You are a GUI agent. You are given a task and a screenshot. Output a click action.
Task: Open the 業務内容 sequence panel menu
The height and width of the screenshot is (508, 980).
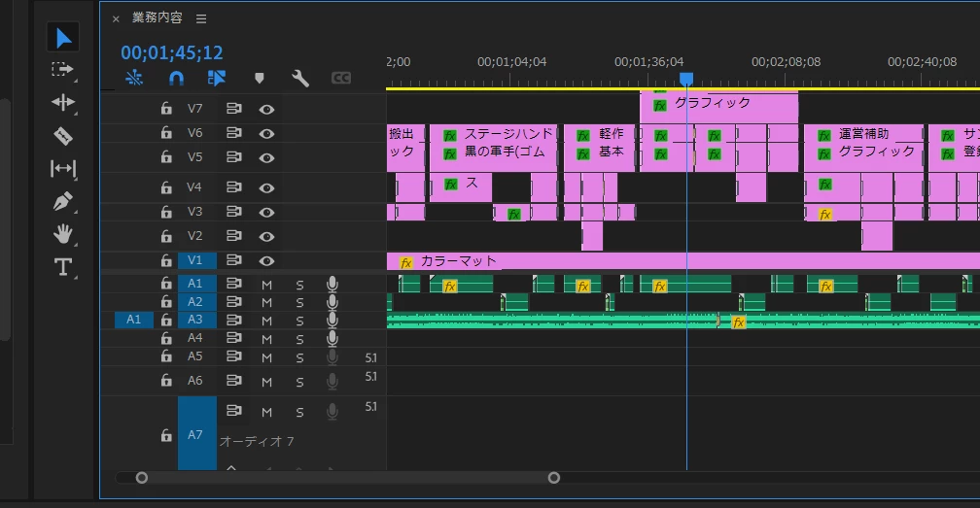click(201, 18)
